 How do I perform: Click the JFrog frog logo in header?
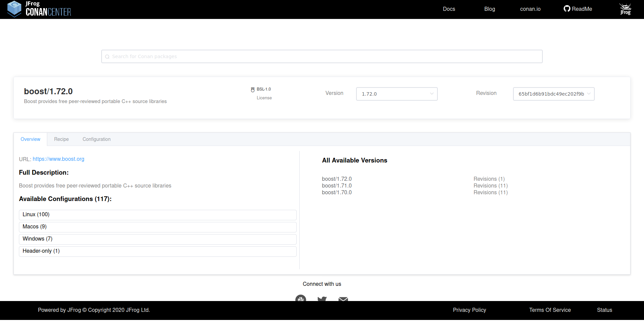[625, 9]
